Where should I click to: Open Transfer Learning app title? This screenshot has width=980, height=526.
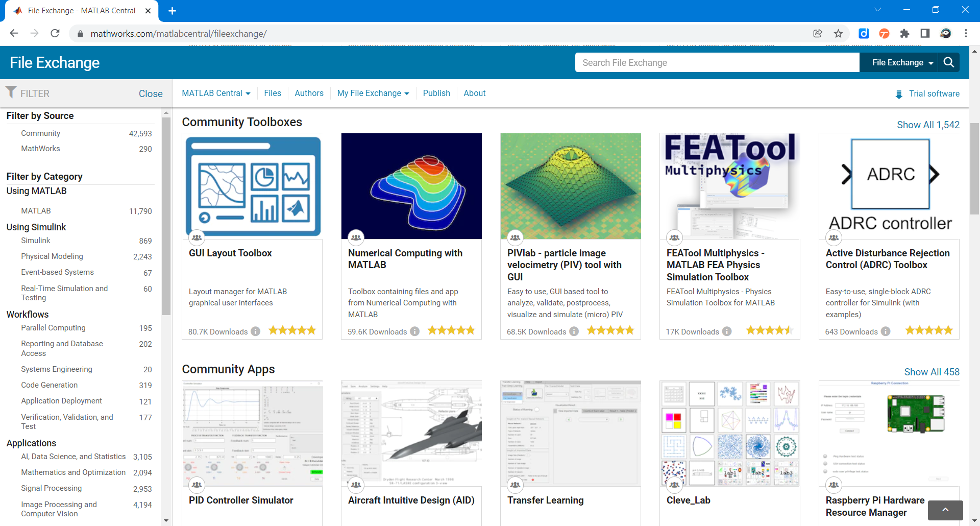click(x=545, y=500)
